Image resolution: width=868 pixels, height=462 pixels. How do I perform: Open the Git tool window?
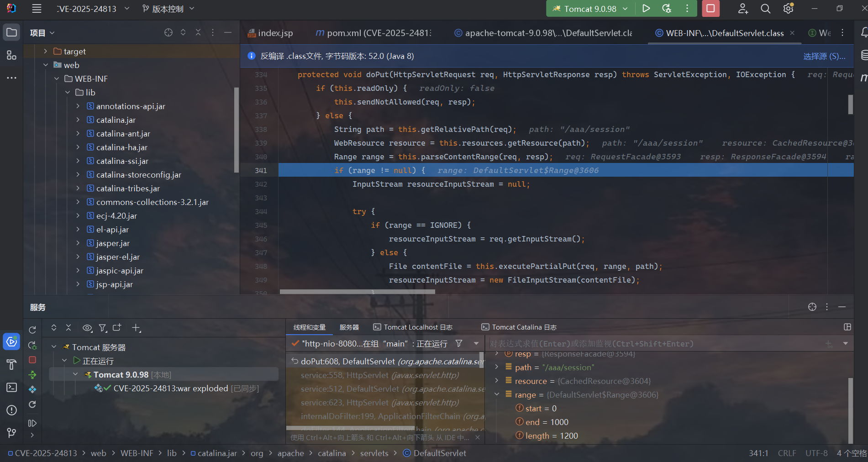[x=11, y=432]
